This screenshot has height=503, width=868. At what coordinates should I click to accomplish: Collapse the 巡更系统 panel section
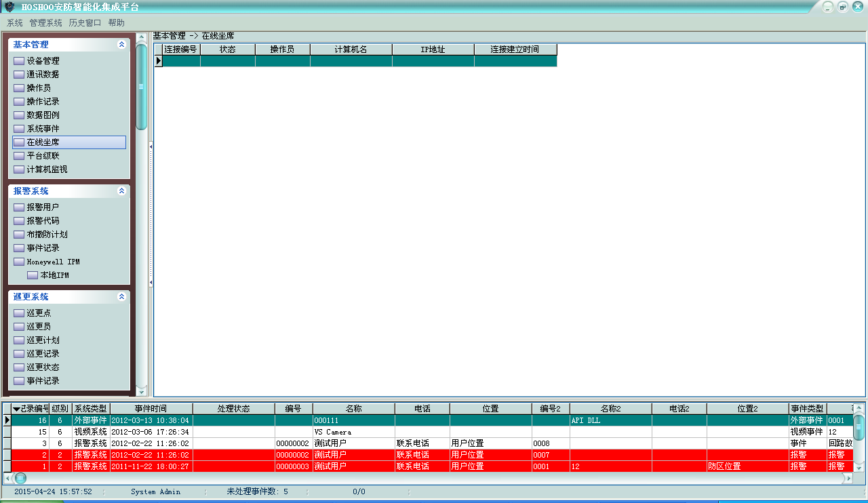[x=121, y=297]
